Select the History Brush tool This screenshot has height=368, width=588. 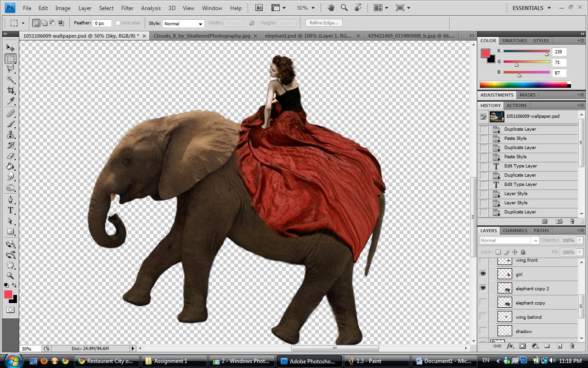(x=11, y=145)
